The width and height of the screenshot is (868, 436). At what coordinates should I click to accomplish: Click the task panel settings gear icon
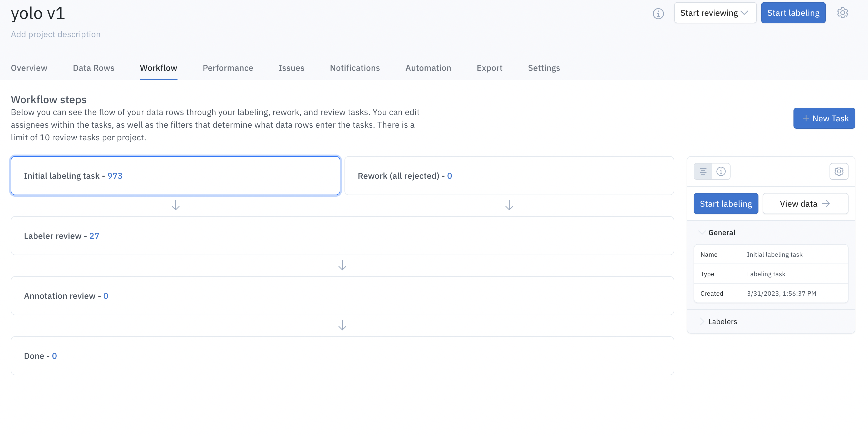[x=839, y=171]
